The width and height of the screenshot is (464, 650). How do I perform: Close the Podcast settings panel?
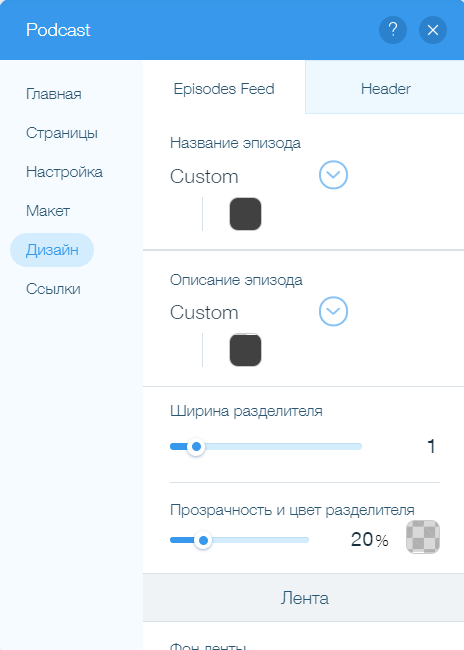tap(432, 30)
